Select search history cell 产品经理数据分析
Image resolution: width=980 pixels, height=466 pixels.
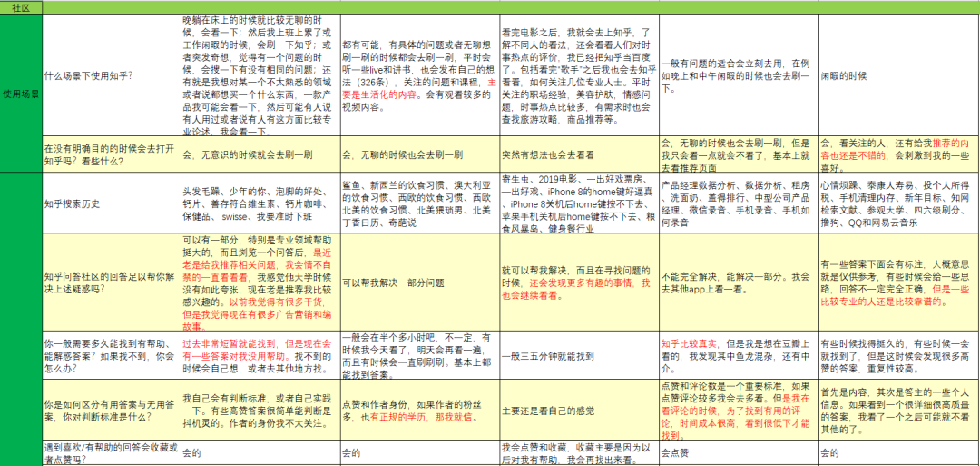click(x=739, y=202)
